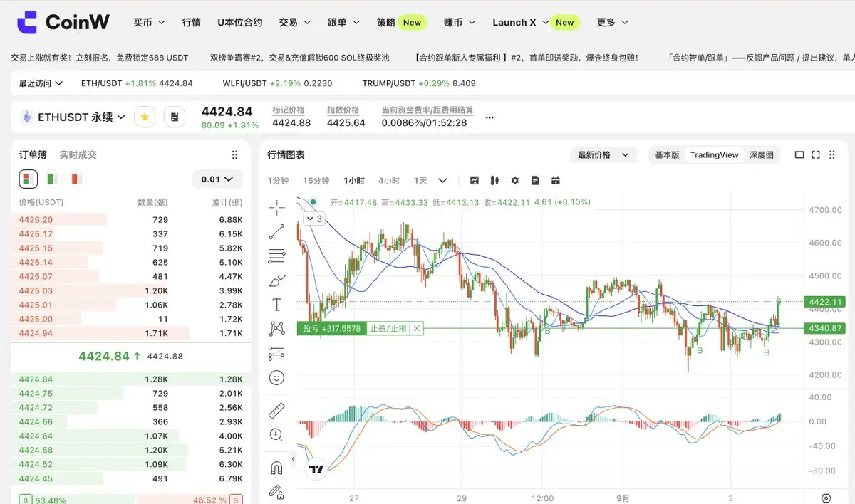Click sell order price 4425.20
This screenshot has width=855, height=504.
[36, 220]
